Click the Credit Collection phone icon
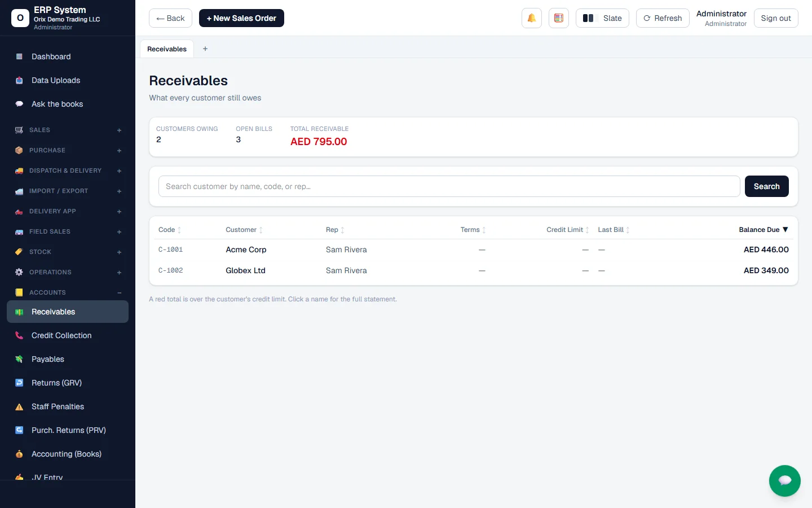Viewport: 812px width, 508px height. [x=19, y=335]
